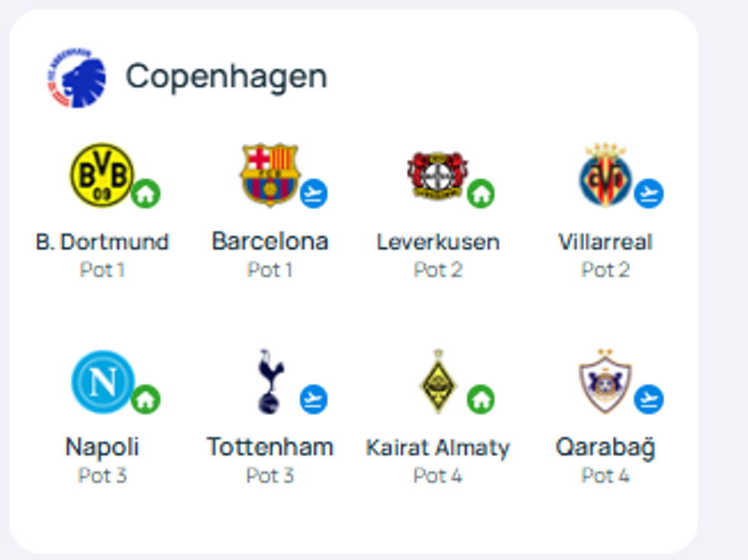
Task: Click the Kairat Almaty badge
Action: 438,381
